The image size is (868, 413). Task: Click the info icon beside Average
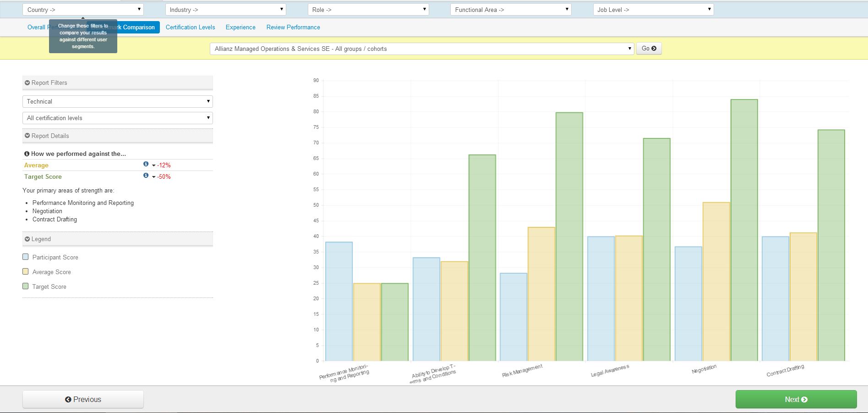[x=146, y=164]
